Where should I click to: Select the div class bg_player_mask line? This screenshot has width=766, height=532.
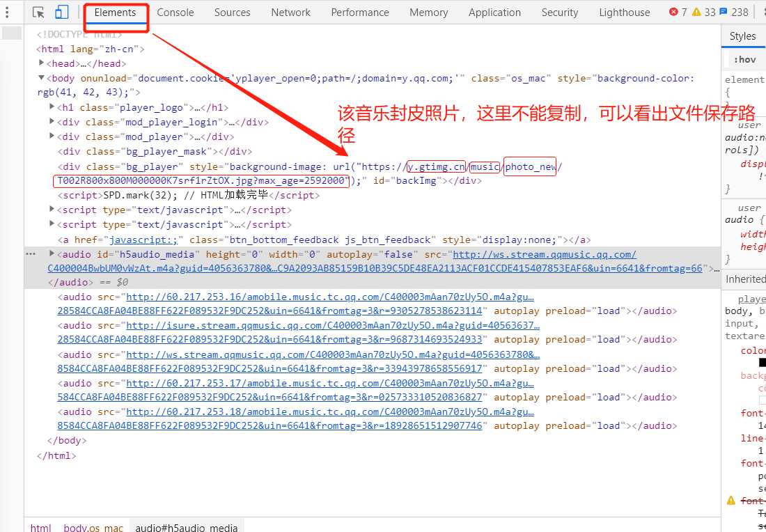pyautogui.click(x=155, y=151)
